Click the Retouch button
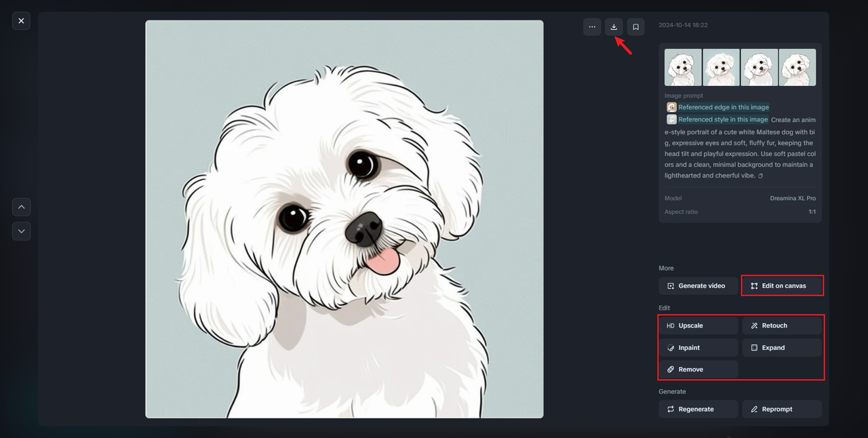 [782, 325]
